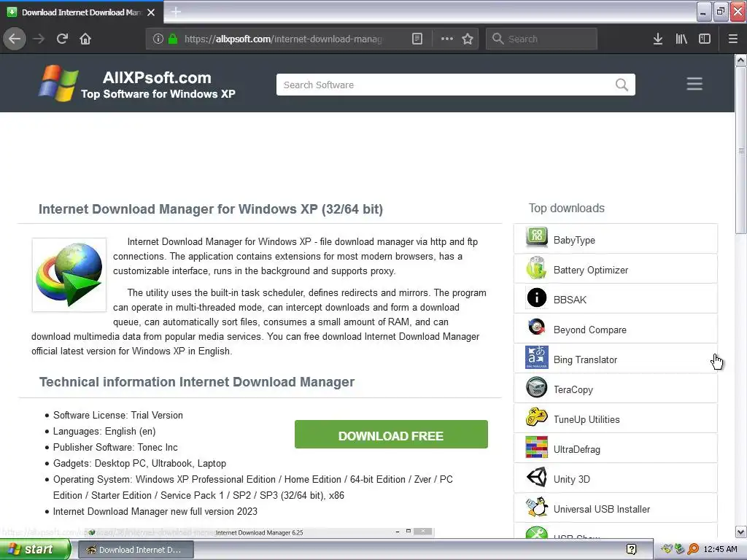
Task: Open the TuneUp Utilities link
Action: tap(587, 419)
